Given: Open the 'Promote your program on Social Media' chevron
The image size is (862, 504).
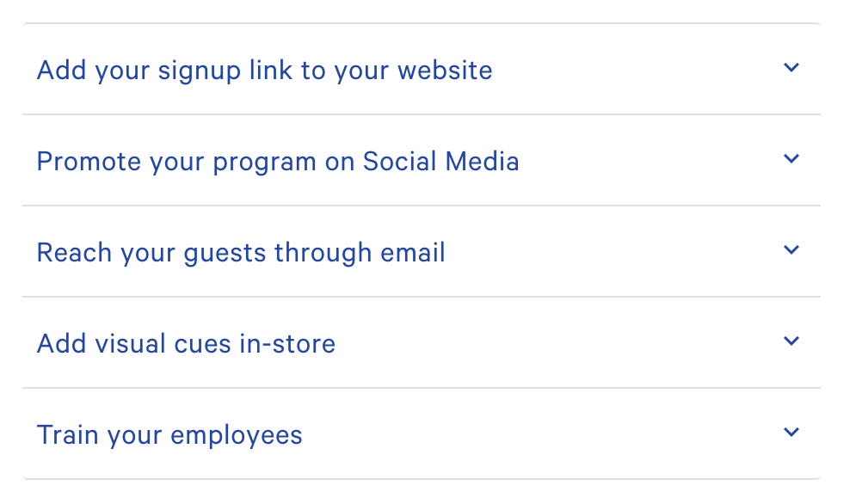Looking at the screenshot, I should 791,159.
